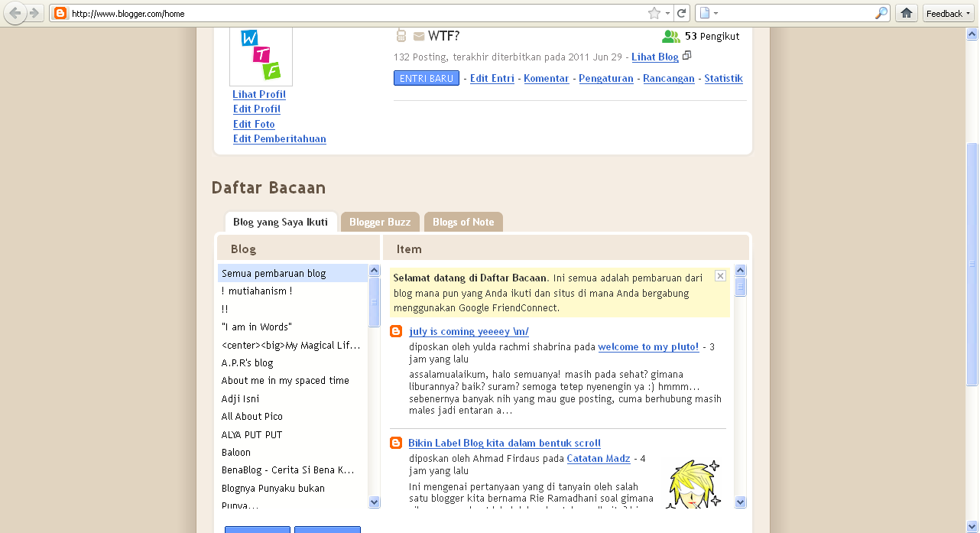This screenshot has width=980, height=533.
Task: Open the Statistik link
Action: click(723, 78)
